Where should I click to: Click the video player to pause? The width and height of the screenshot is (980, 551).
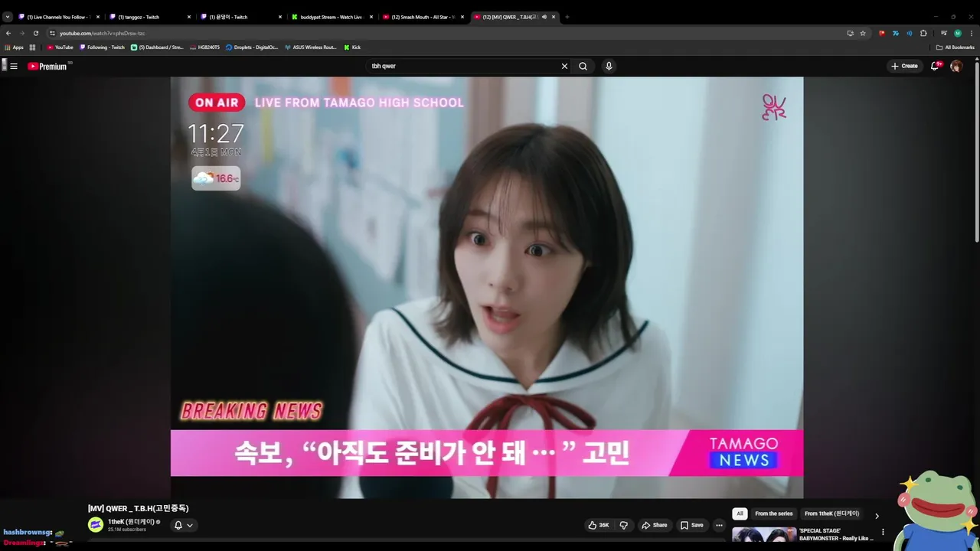tap(487, 288)
